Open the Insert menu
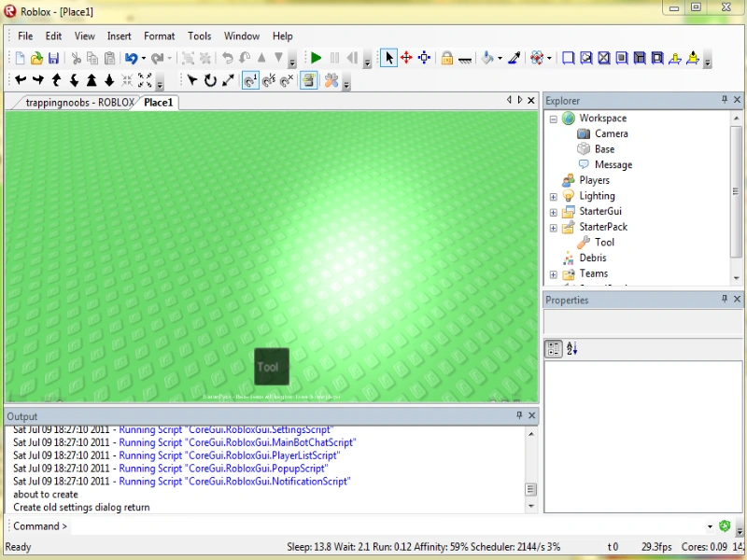 [x=119, y=36]
